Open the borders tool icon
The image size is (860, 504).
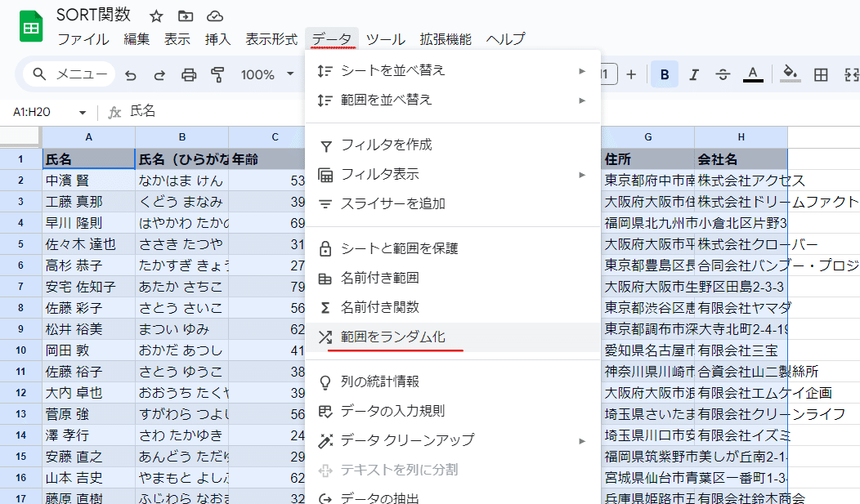(x=821, y=74)
